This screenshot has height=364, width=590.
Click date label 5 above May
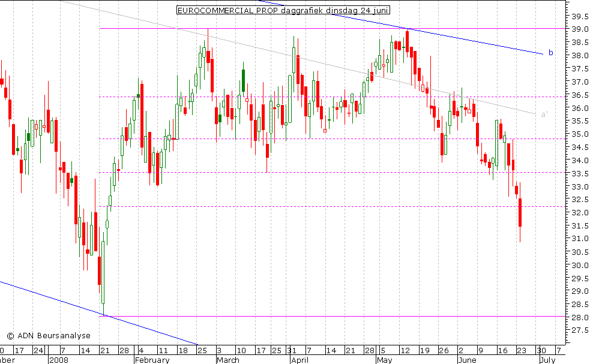[x=383, y=350]
